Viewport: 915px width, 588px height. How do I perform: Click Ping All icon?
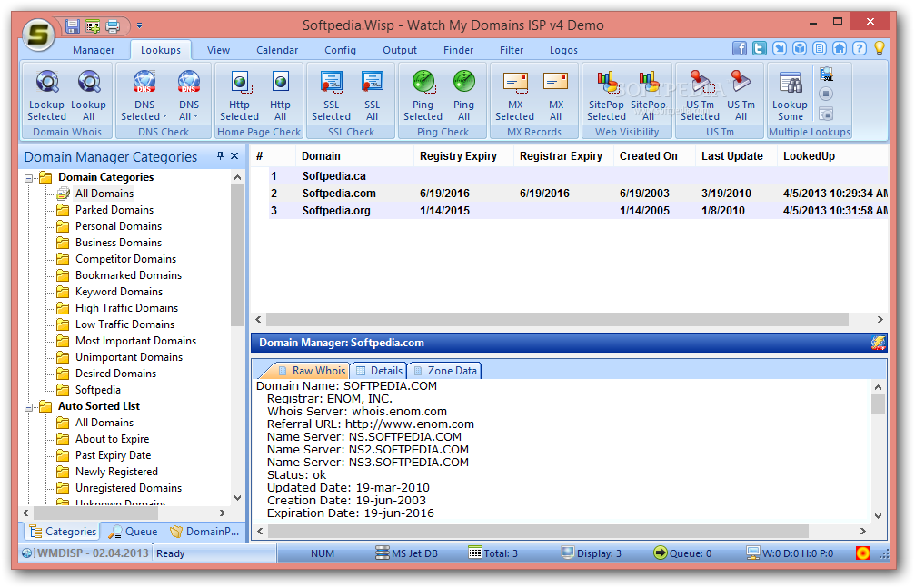pos(464,95)
